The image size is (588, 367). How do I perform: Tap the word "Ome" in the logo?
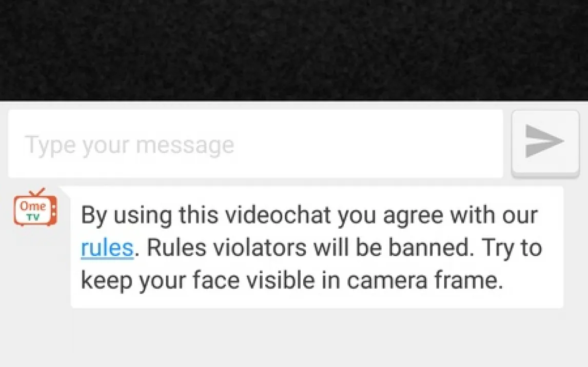click(33, 206)
